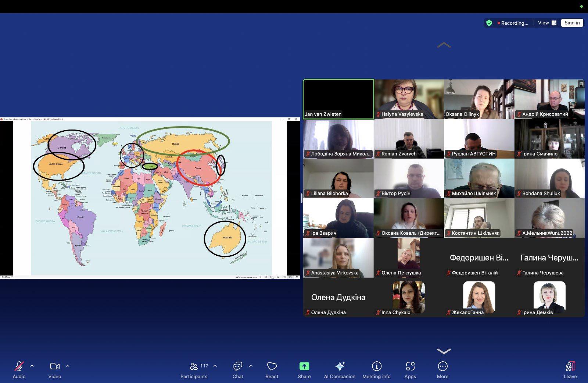The height and width of the screenshot is (383, 588).
Task: Open the React emoji menu
Action: [x=272, y=369]
